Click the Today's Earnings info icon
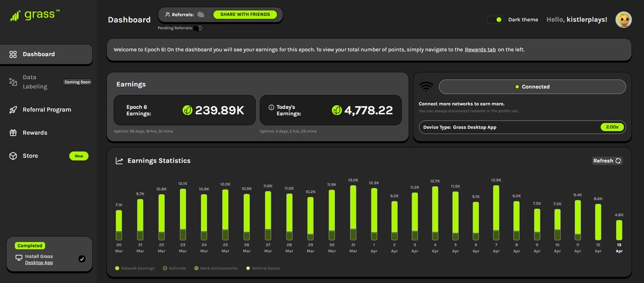The width and height of the screenshot is (644, 283). [272, 107]
